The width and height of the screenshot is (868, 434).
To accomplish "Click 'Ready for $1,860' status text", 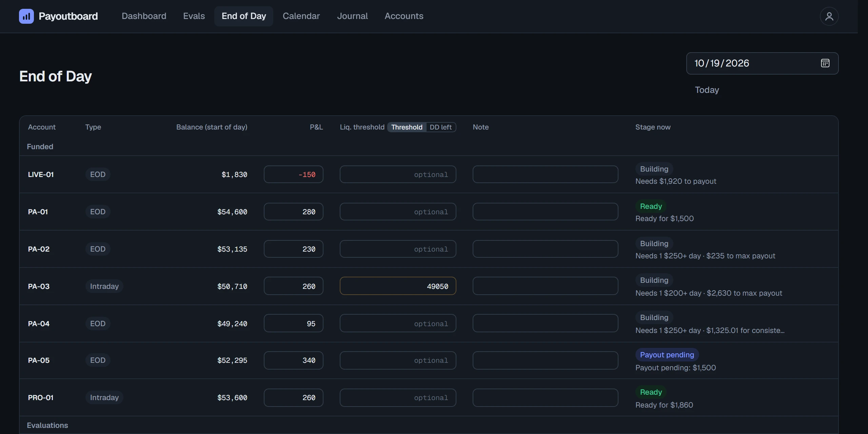I will coord(664,405).
